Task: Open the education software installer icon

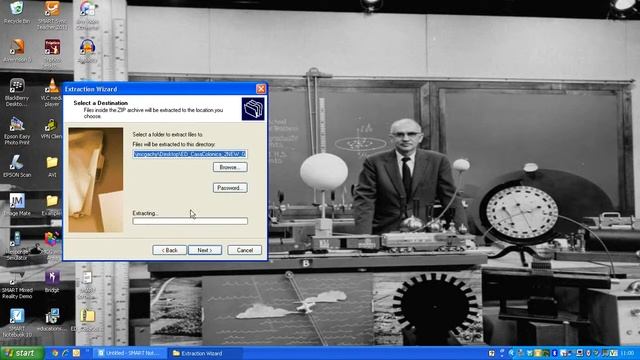Action: click(x=52, y=319)
